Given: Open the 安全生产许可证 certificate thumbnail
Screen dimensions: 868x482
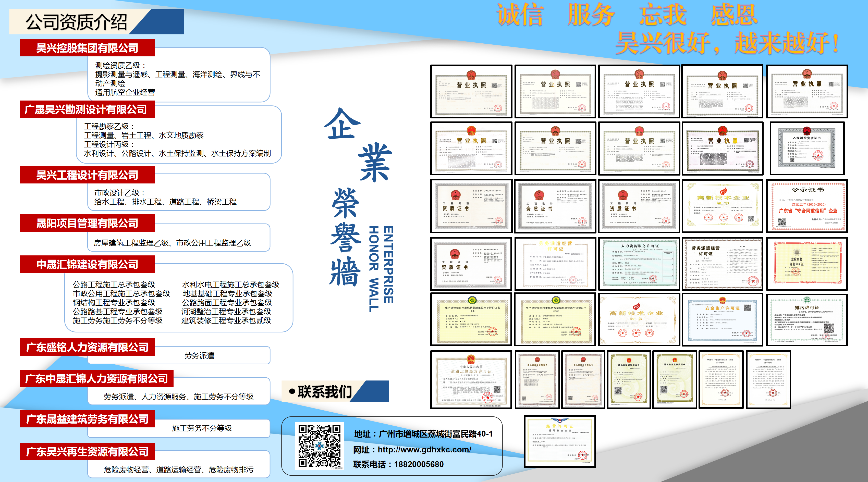Looking at the screenshot, I should (x=722, y=320).
